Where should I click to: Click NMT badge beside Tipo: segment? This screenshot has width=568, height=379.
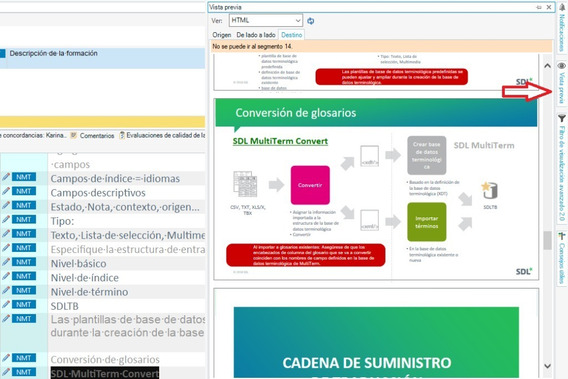(24, 220)
